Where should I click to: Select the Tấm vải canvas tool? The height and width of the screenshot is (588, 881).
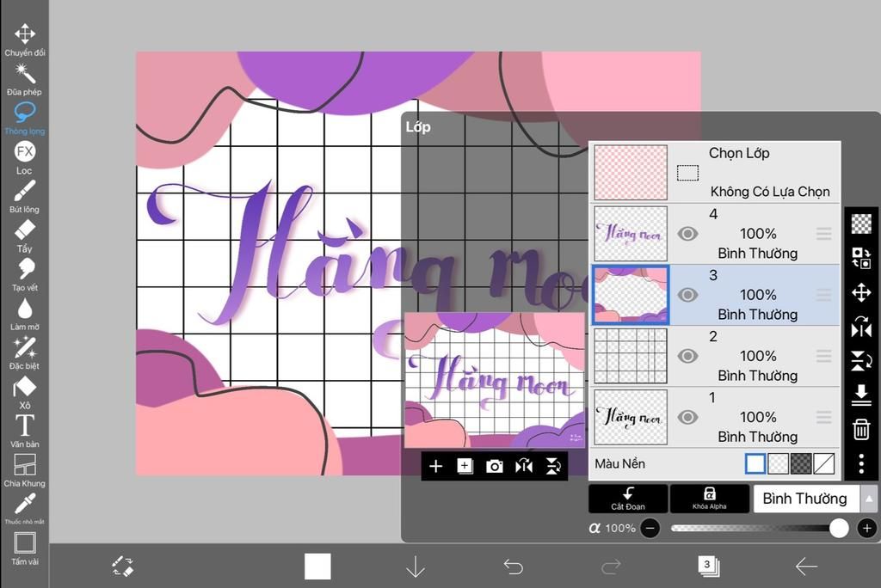pyautogui.click(x=25, y=548)
